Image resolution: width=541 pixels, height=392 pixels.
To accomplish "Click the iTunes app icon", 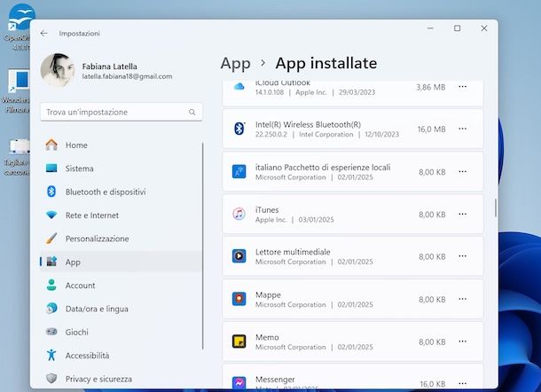I will (x=239, y=214).
